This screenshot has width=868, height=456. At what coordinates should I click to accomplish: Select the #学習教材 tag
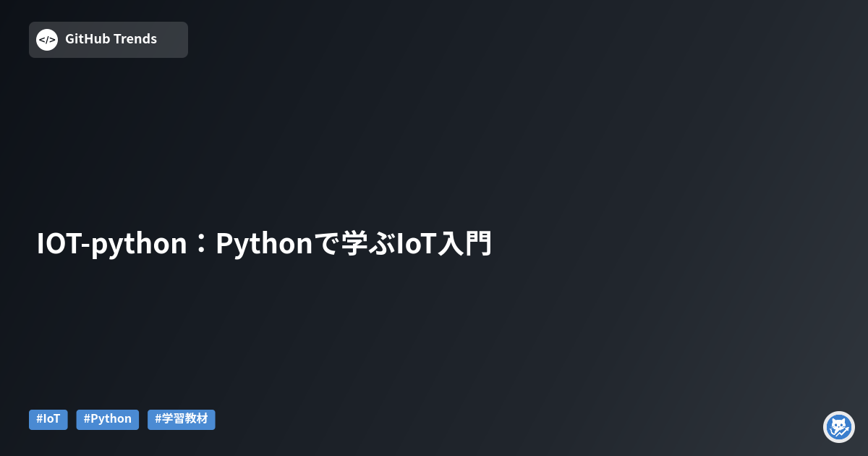coord(182,419)
